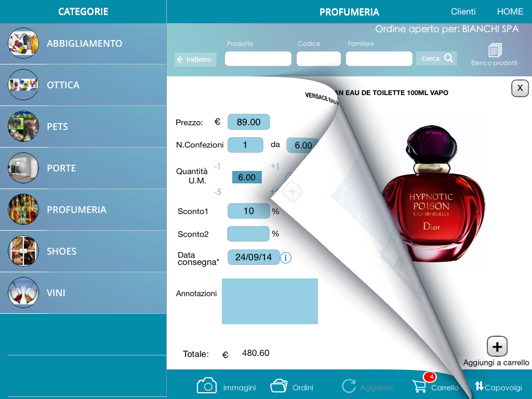Open Ordini folder icon

pyautogui.click(x=278, y=386)
